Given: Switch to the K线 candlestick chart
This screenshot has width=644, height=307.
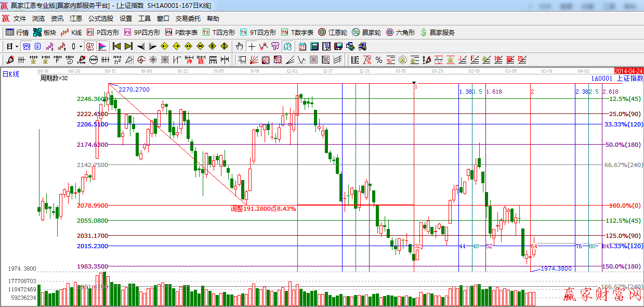Looking at the screenshot, I should pyautogui.click(x=71, y=32).
